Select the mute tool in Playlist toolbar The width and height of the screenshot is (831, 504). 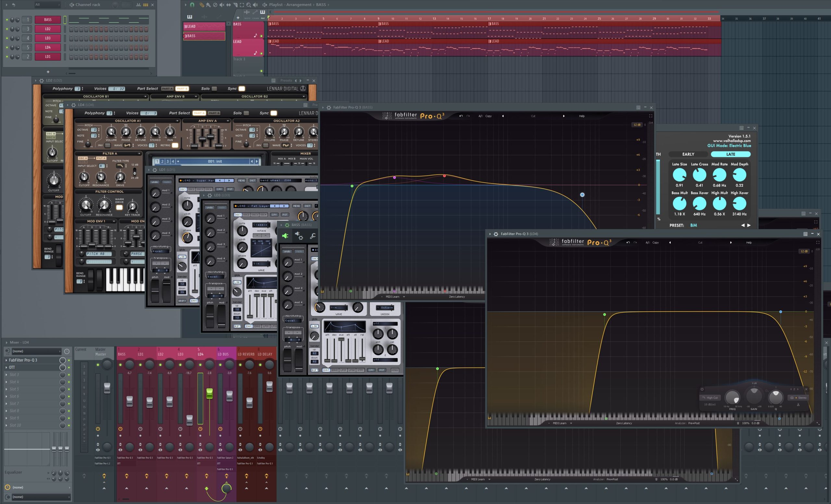pos(222,5)
